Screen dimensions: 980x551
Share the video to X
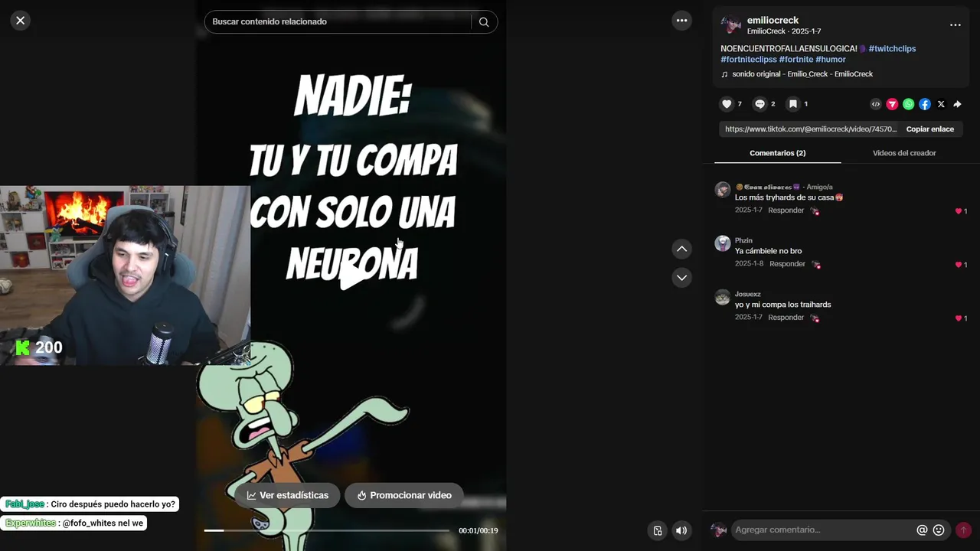[x=941, y=104]
